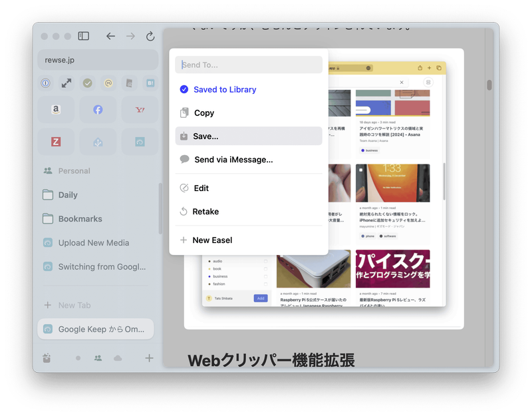
Task: Open the Hatena bookmark B! extension
Action: (150, 83)
